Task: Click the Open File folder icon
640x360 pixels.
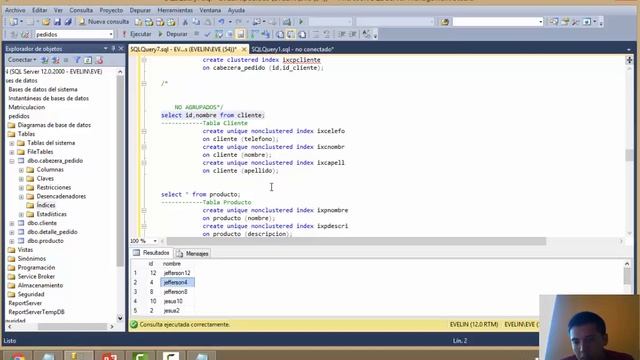Action: 46,22
